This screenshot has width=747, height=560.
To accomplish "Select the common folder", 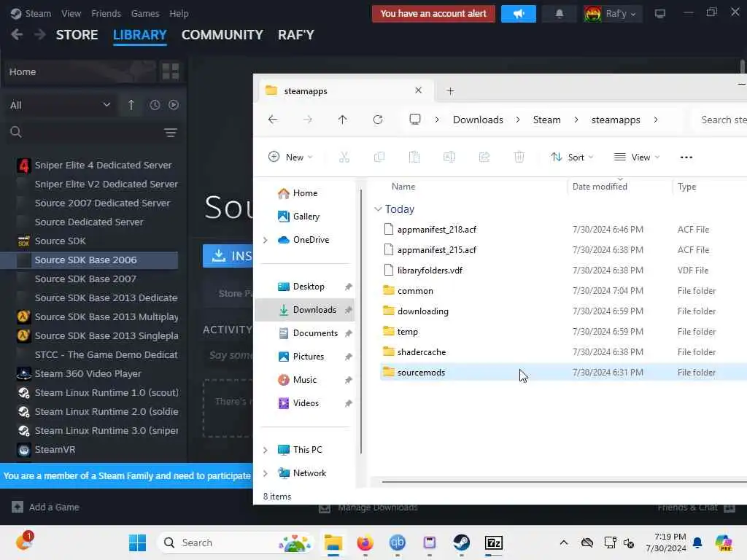I will [415, 291].
